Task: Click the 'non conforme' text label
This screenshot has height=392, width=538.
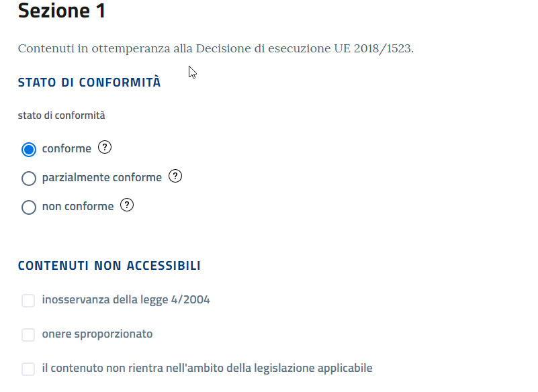Action: pyautogui.click(x=78, y=206)
